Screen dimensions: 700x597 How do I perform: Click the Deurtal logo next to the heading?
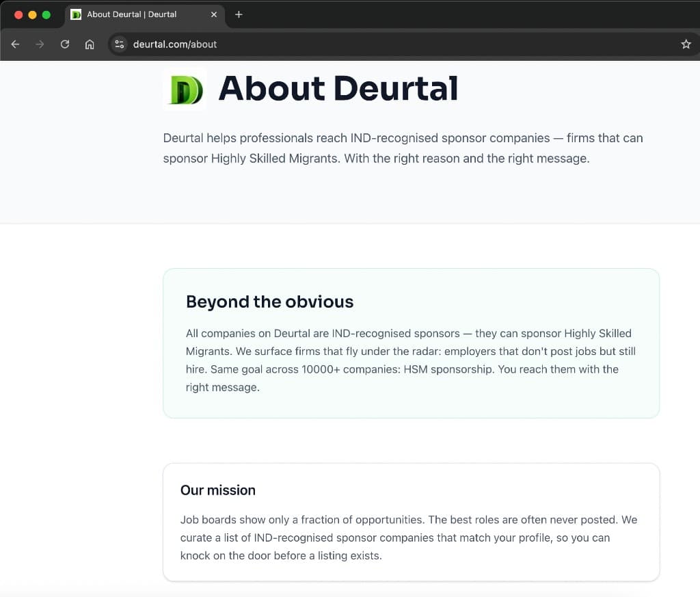(184, 89)
